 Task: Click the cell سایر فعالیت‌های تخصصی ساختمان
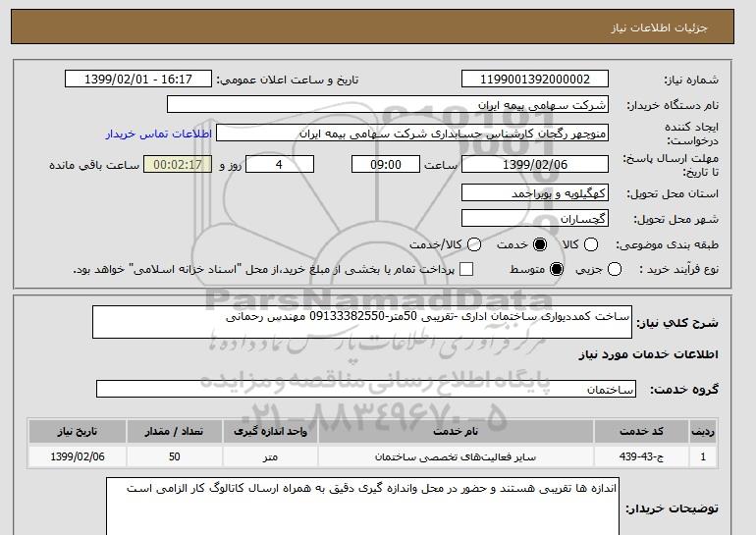pyautogui.click(x=456, y=456)
